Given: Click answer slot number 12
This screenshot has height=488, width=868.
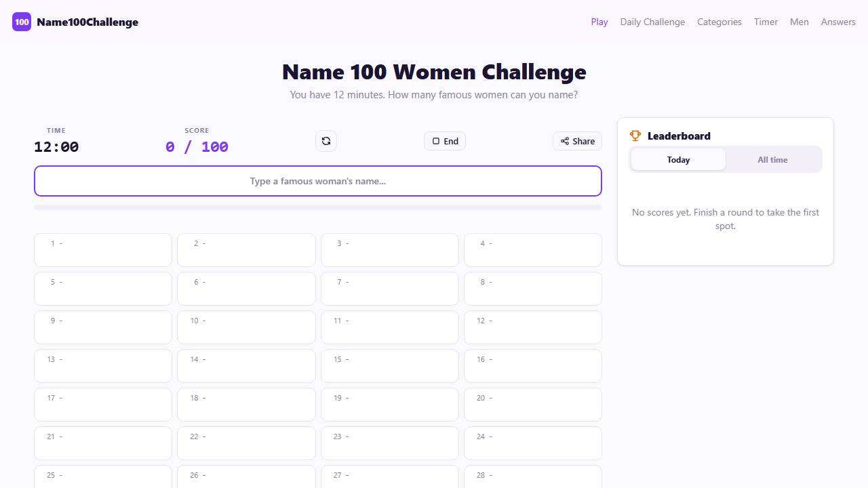Looking at the screenshot, I should click(x=533, y=327).
